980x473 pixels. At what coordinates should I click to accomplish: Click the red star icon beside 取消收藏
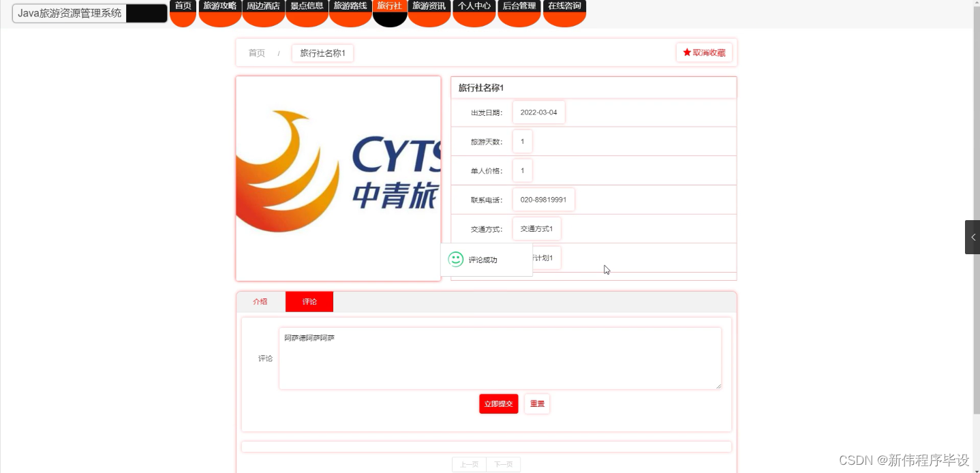[x=686, y=51]
